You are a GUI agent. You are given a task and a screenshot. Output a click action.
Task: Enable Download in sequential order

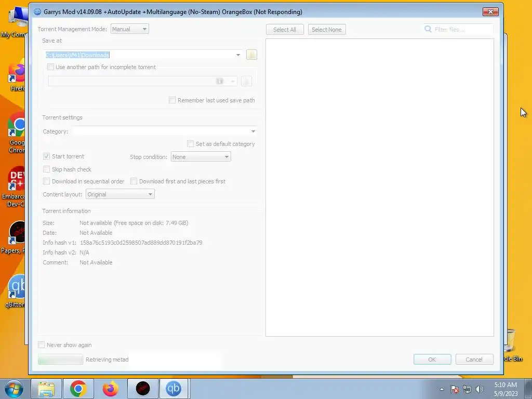(46, 181)
